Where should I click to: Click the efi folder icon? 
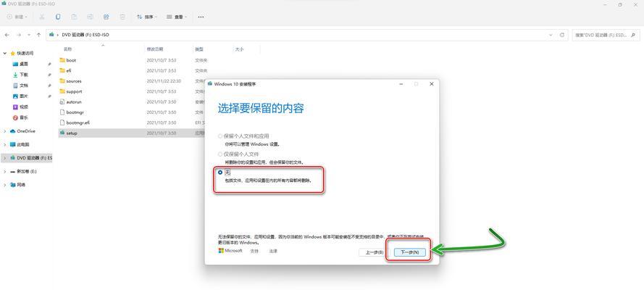pos(62,70)
